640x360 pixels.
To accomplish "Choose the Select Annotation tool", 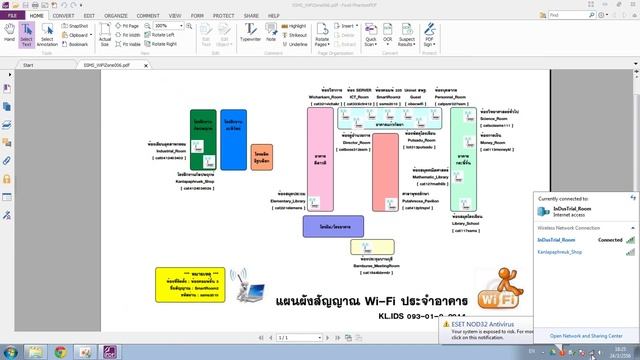I will 47,35.
